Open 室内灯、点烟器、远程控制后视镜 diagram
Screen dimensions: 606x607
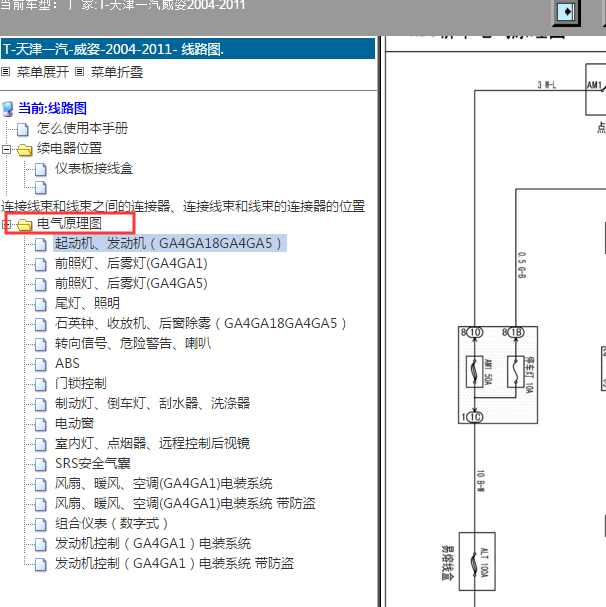click(x=152, y=443)
